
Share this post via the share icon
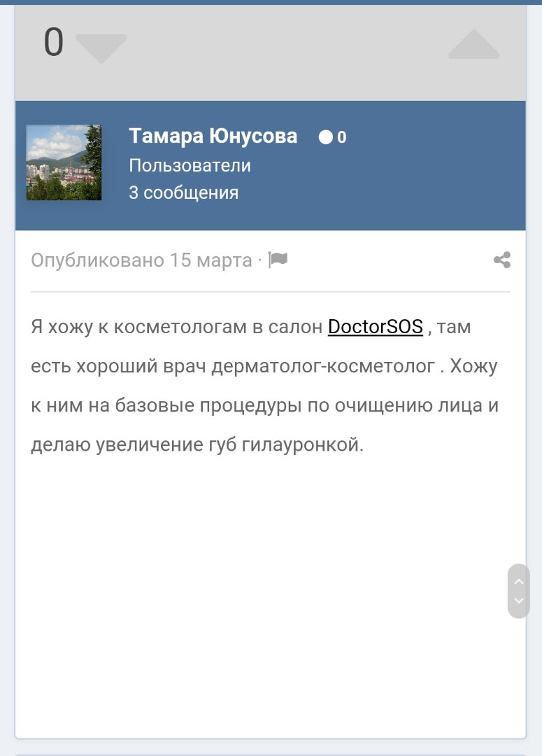coord(502,260)
